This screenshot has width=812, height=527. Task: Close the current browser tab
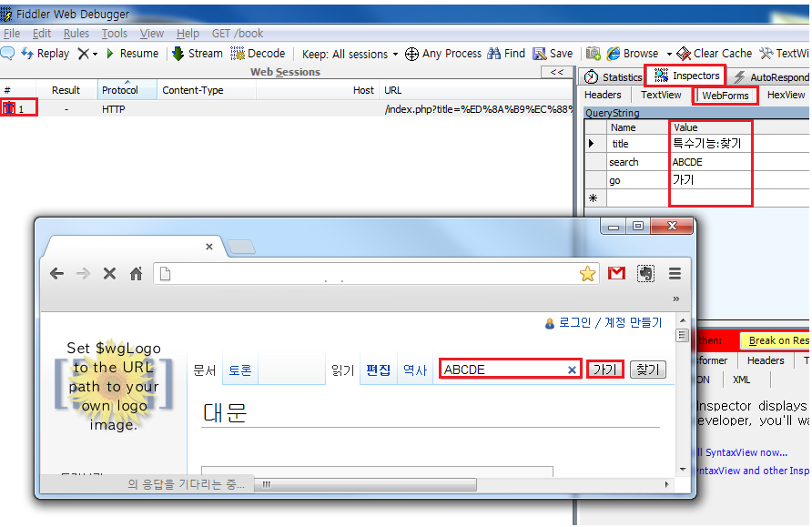(209, 247)
